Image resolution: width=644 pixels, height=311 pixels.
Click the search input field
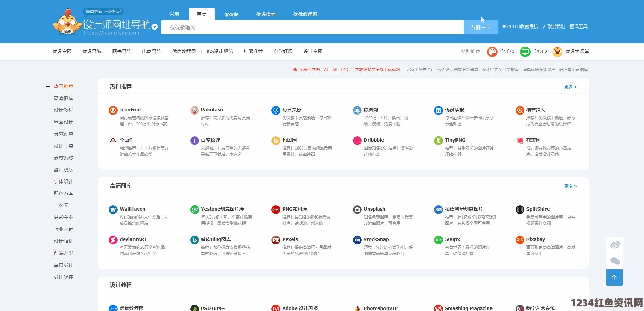(312, 27)
